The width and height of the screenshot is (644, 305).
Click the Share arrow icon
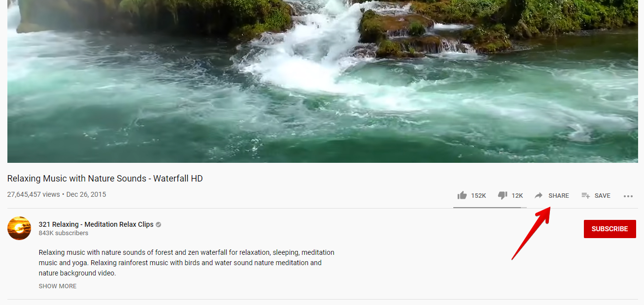point(539,195)
